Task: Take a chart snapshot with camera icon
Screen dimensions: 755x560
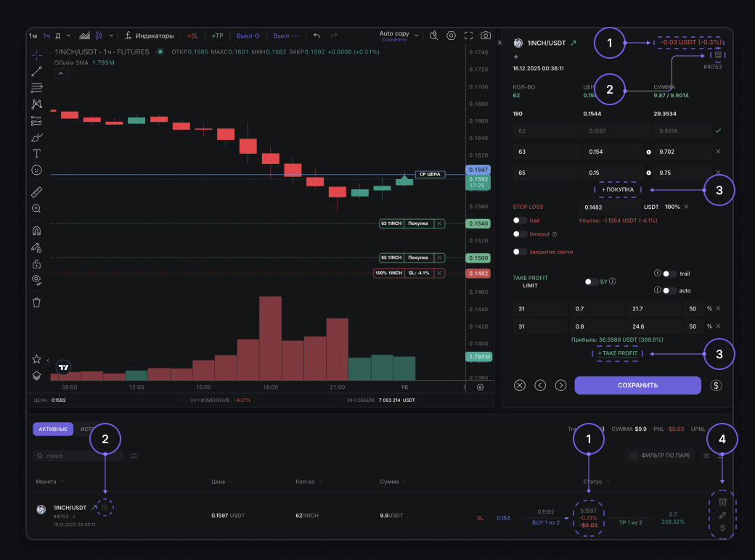Action: click(486, 35)
